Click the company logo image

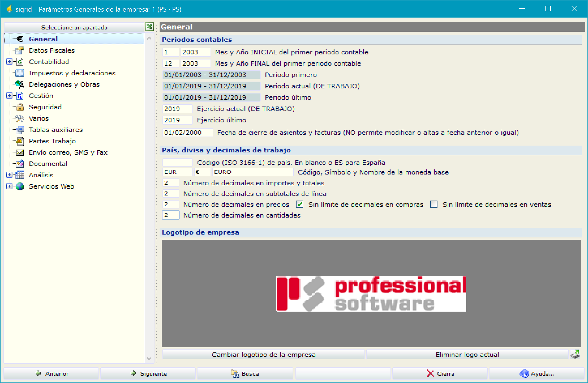(x=371, y=294)
